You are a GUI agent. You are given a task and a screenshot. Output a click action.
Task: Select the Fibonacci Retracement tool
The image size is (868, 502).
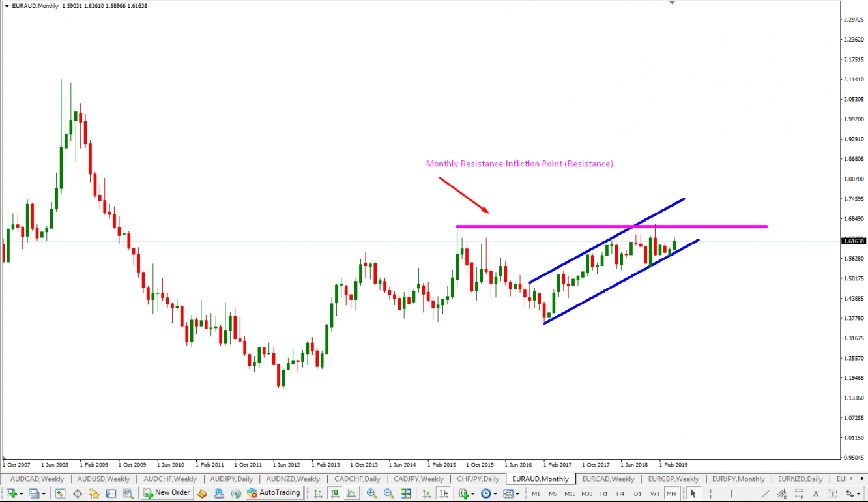(x=800, y=494)
